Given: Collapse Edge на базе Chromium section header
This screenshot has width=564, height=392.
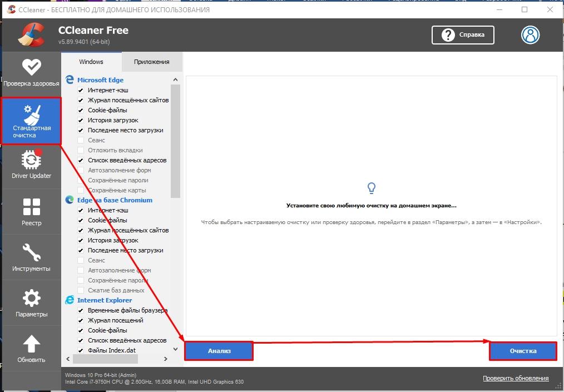Looking at the screenshot, I should 115,200.
